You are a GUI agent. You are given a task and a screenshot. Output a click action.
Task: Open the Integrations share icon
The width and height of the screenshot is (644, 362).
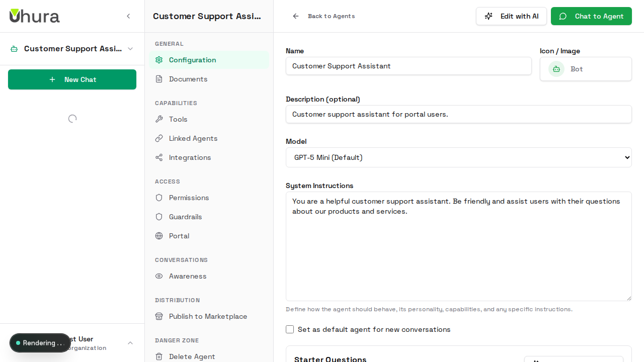click(159, 157)
